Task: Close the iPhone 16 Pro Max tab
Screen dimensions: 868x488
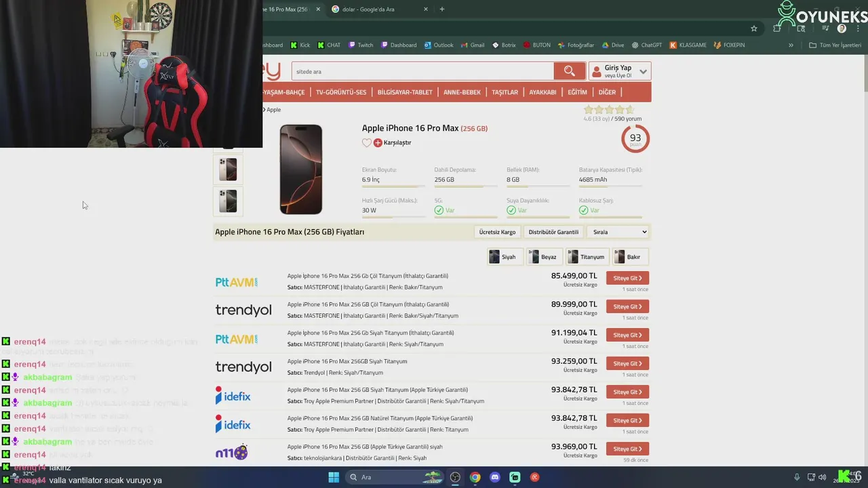Action: [318, 9]
